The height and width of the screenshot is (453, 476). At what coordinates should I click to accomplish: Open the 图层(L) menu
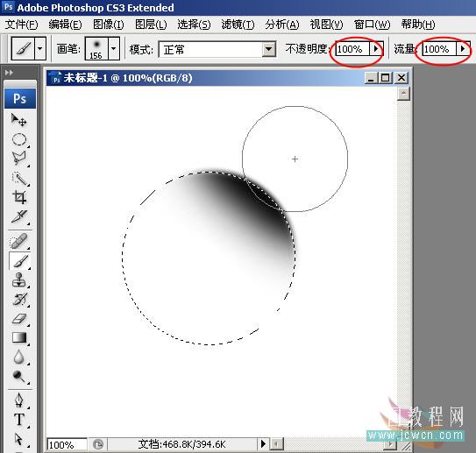[151, 25]
